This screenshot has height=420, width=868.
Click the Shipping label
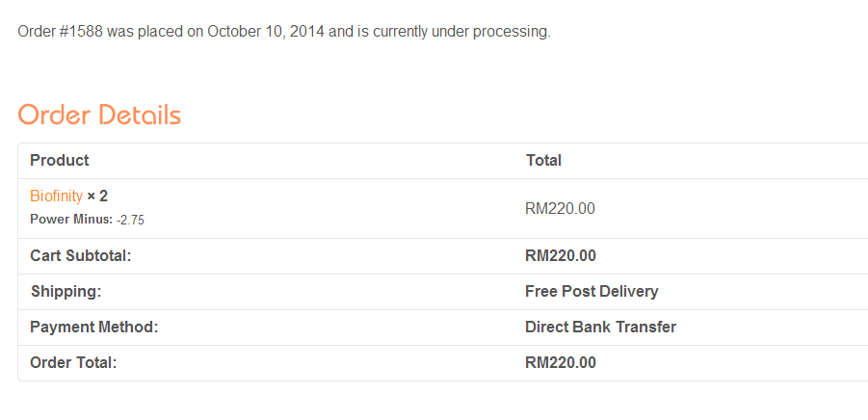(x=66, y=292)
